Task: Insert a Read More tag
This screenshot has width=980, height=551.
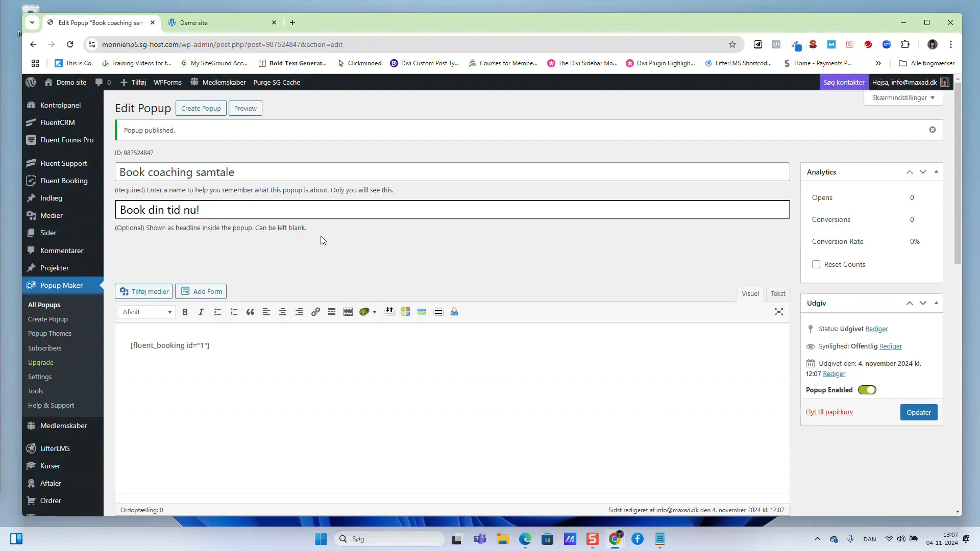Action: click(332, 312)
